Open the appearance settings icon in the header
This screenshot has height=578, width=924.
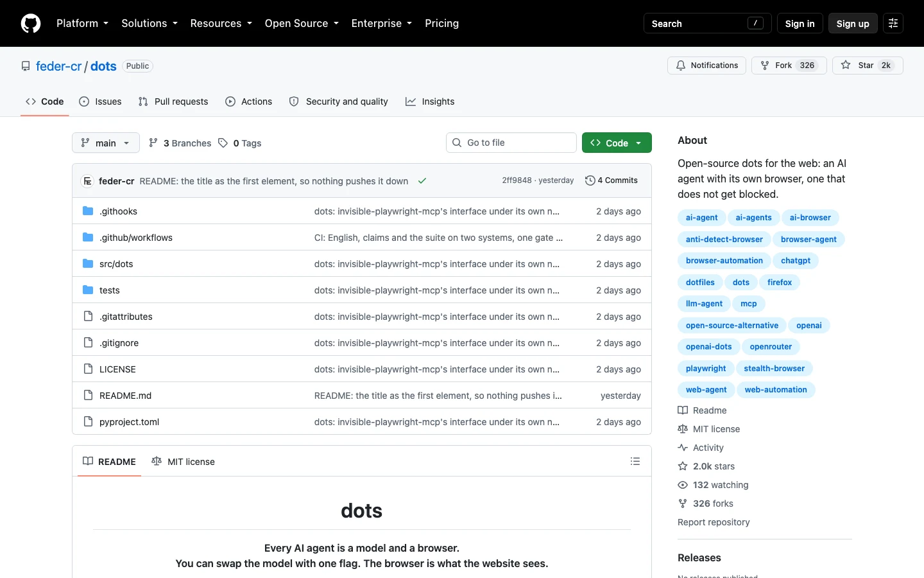pyautogui.click(x=893, y=23)
